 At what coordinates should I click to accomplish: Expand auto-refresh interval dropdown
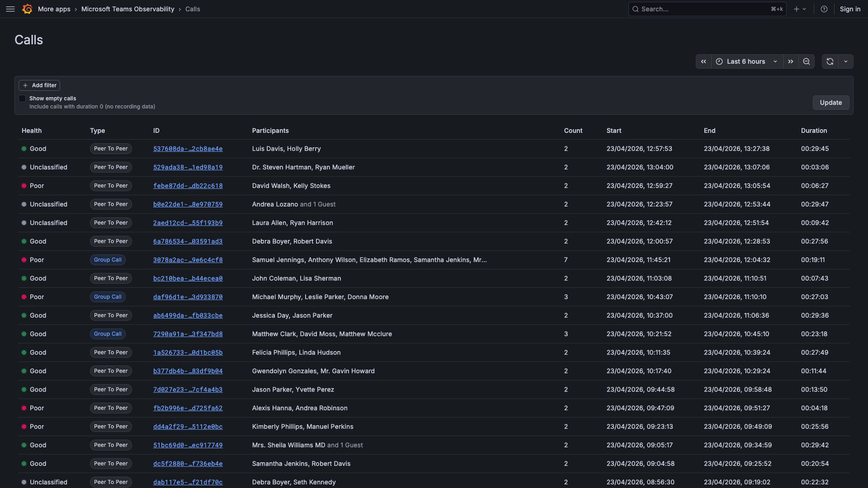click(846, 61)
